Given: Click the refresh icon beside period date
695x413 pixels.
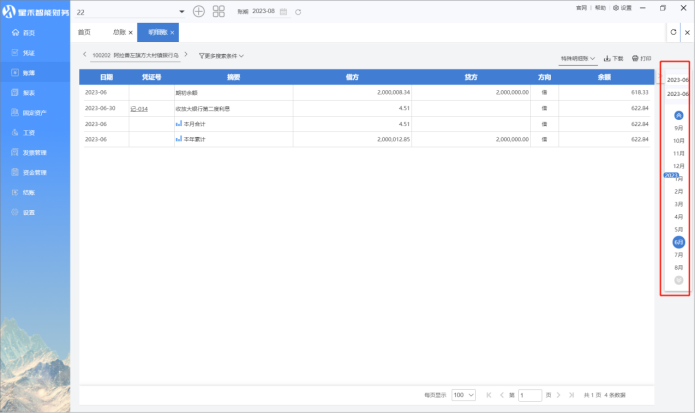Looking at the screenshot, I should coord(297,11).
